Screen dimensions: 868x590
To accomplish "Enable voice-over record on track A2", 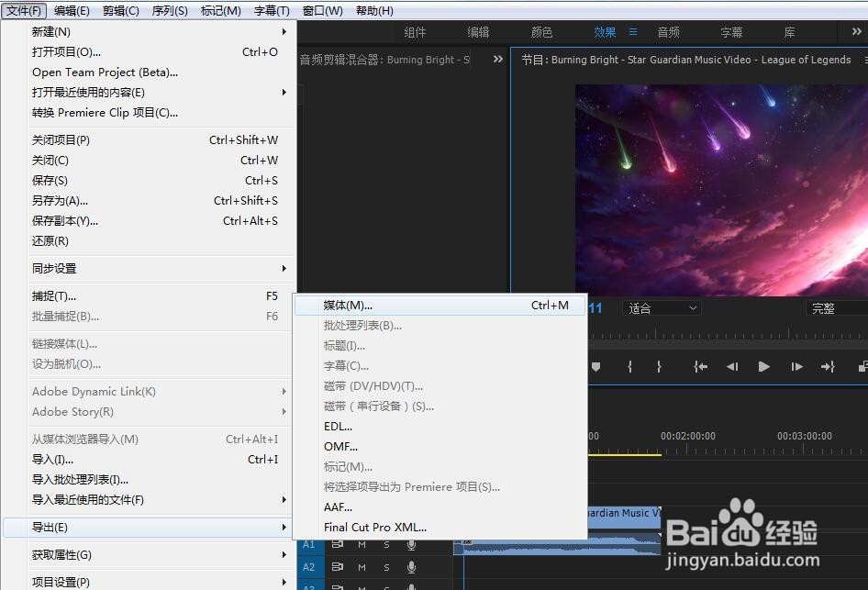I will [411, 567].
